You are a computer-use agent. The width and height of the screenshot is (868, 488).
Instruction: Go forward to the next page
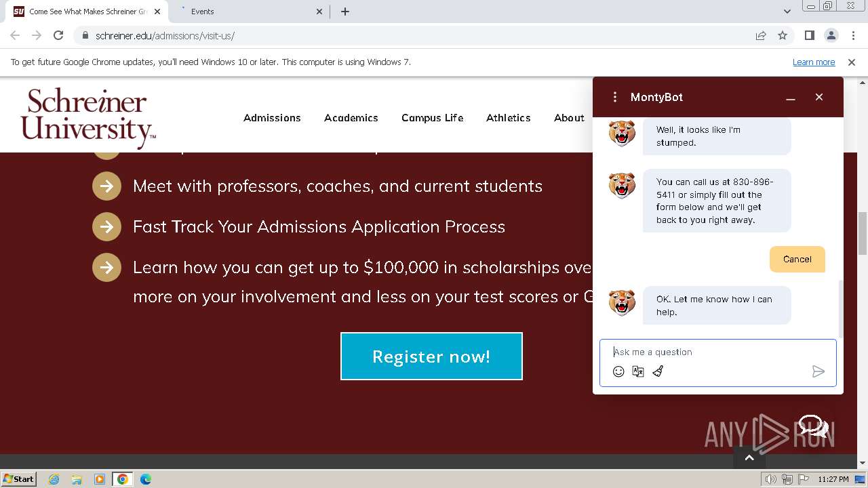click(x=37, y=35)
